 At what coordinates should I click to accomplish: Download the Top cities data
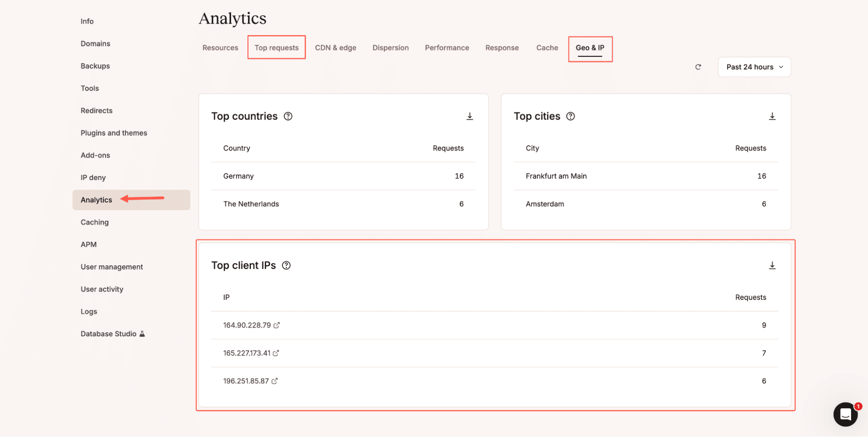tap(772, 116)
